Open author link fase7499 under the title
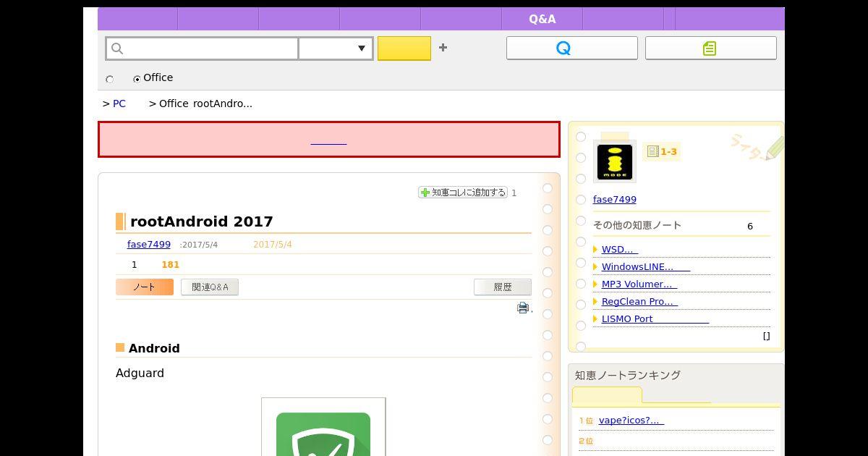Viewport: 868px width, 456px height. tap(149, 245)
